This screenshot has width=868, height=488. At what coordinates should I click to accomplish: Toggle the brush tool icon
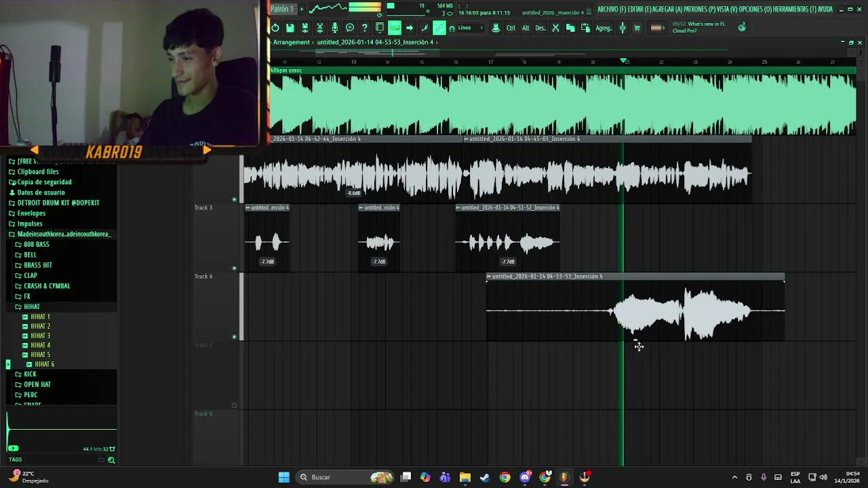tap(425, 28)
